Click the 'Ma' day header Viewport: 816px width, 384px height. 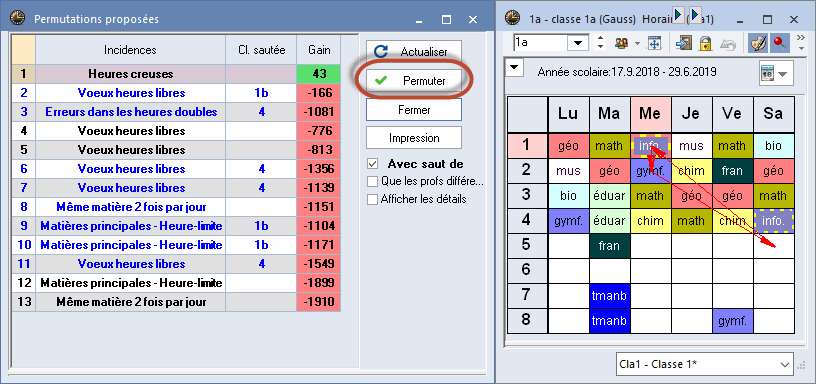pyautogui.click(x=609, y=114)
